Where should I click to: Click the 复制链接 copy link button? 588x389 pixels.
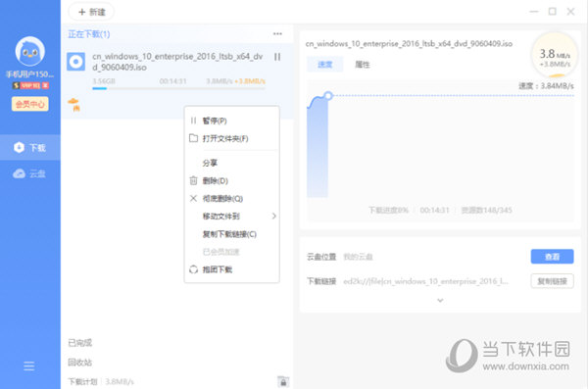[552, 281]
